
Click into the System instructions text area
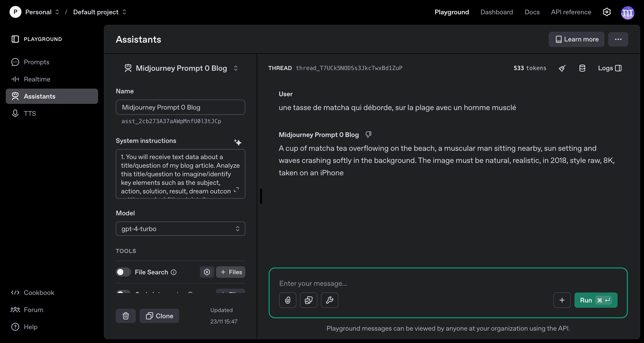point(180,174)
